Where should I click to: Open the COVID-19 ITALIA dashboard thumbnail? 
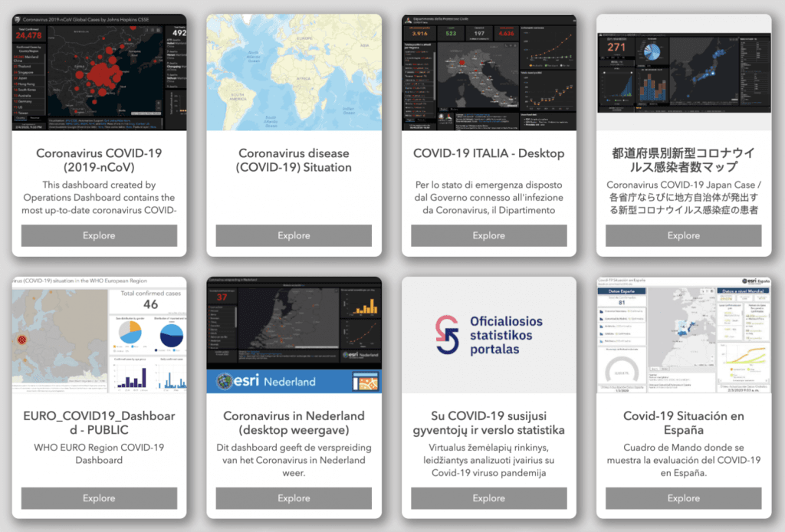[x=488, y=73]
